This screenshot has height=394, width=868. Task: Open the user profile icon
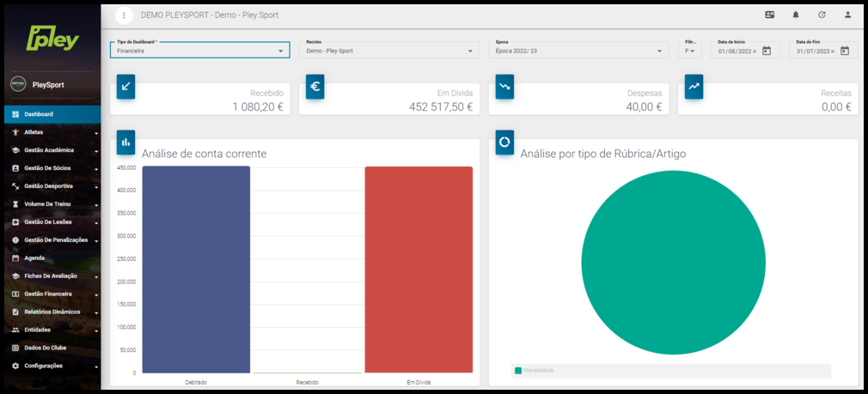coord(847,15)
